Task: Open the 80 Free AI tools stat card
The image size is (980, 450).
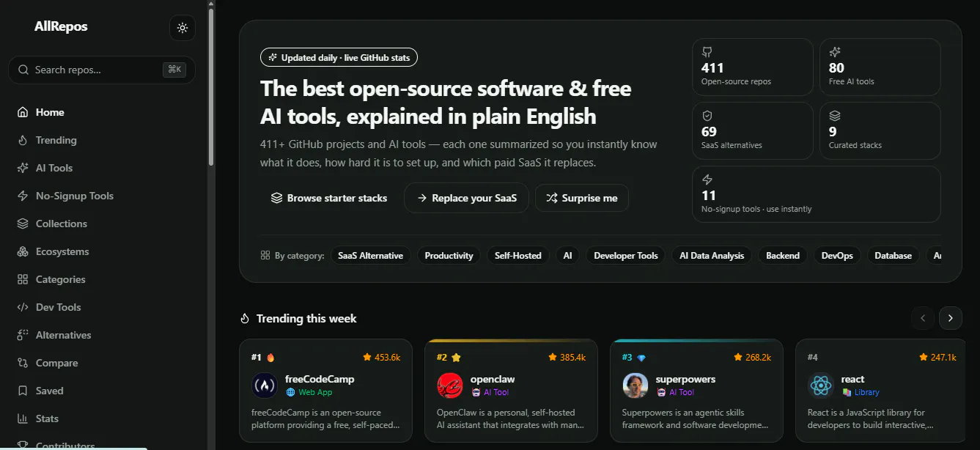Action: pos(880,67)
